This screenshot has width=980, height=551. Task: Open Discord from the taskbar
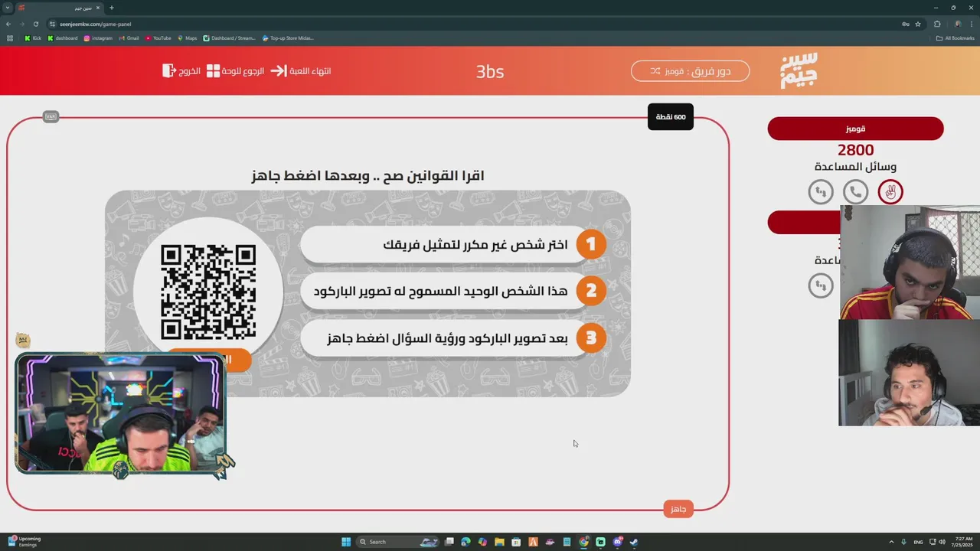pos(617,542)
